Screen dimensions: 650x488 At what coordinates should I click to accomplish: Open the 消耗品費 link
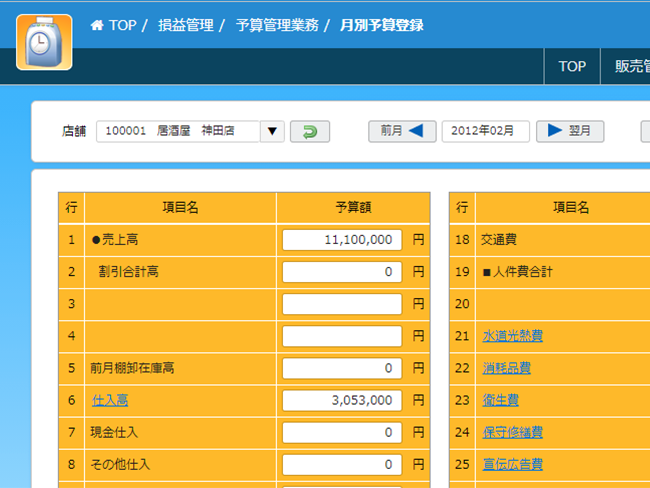(x=506, y=368)
